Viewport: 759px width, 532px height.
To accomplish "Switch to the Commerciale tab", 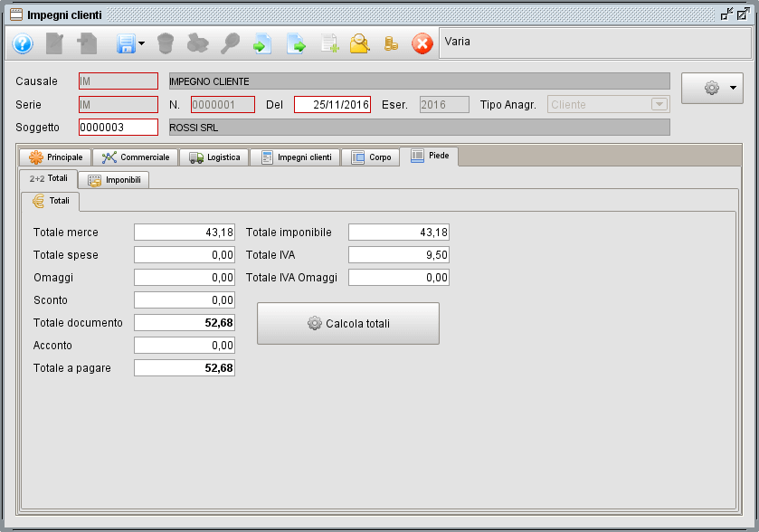I will pyautogui.click(x=136, y=157).
